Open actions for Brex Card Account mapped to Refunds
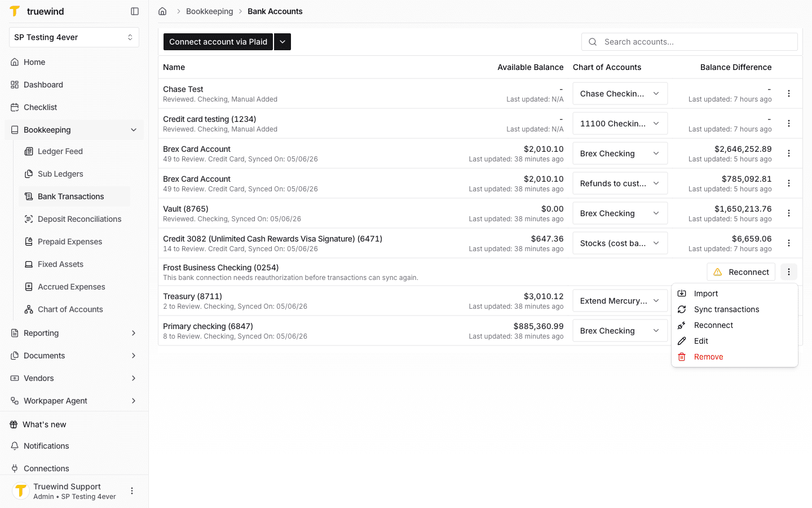This screenshot has height=508, width=812. (789, 183)
